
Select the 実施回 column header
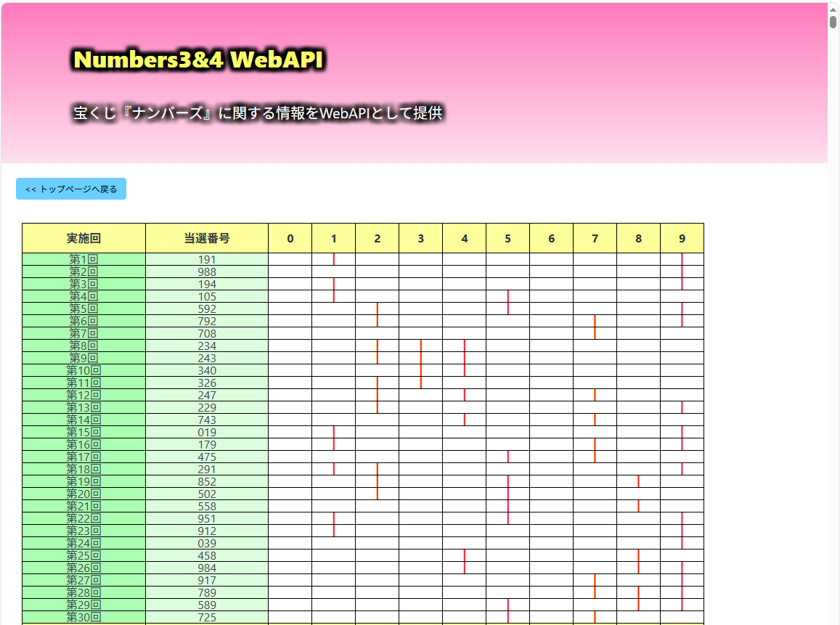click(83, 238)
